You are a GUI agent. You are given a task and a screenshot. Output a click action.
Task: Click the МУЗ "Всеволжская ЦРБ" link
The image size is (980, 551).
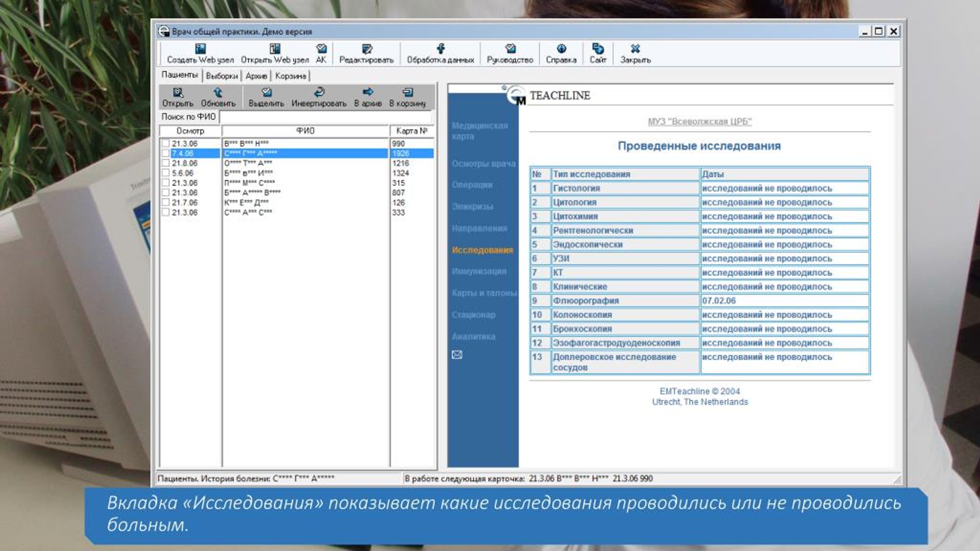699,122
